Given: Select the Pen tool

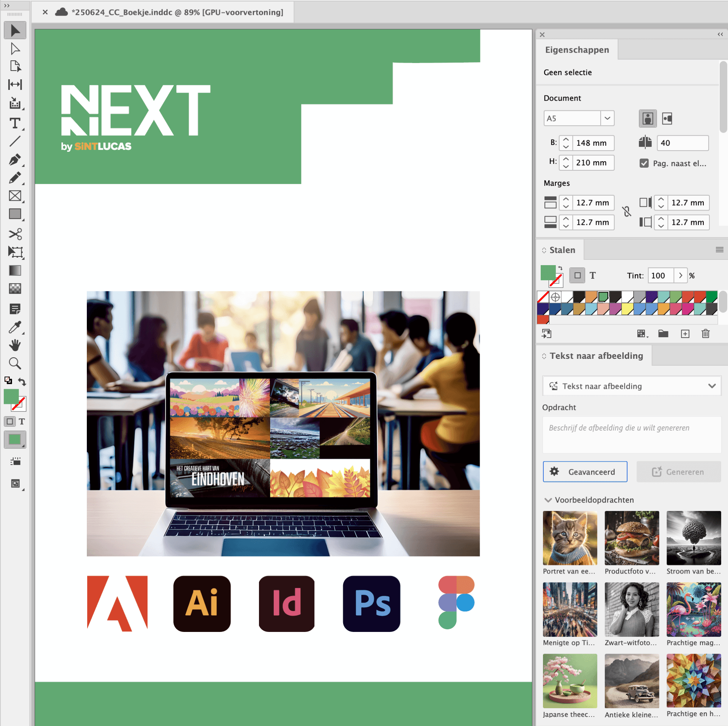Looking at the screenshot, I should click(x=15, y=160).
